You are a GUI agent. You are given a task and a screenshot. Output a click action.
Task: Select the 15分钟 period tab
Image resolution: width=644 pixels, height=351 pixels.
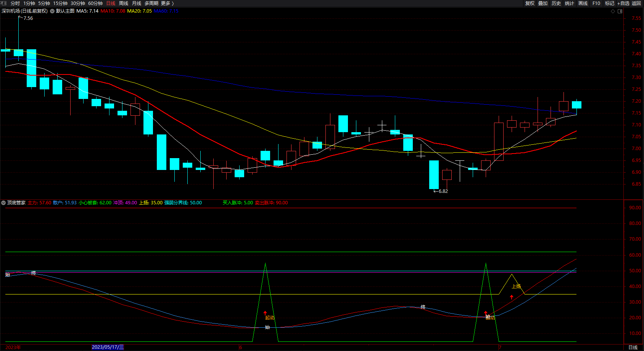coord(60,3)
